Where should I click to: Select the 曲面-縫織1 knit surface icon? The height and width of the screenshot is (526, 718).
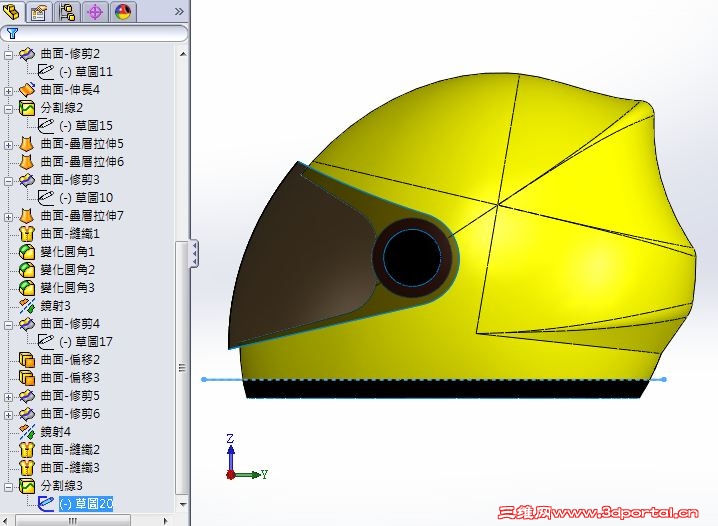click(x=27, y=233)
